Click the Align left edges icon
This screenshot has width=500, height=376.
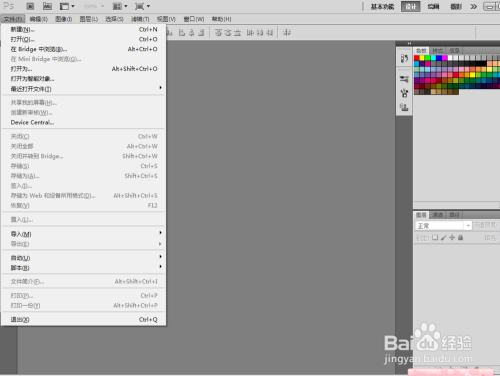click(x=182, y=33)
